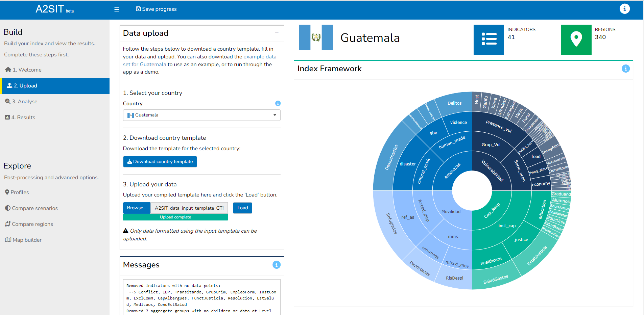Open the Country dropdown showing Guatemala
The height and width of the screenshot is (315, 644).
201,115
